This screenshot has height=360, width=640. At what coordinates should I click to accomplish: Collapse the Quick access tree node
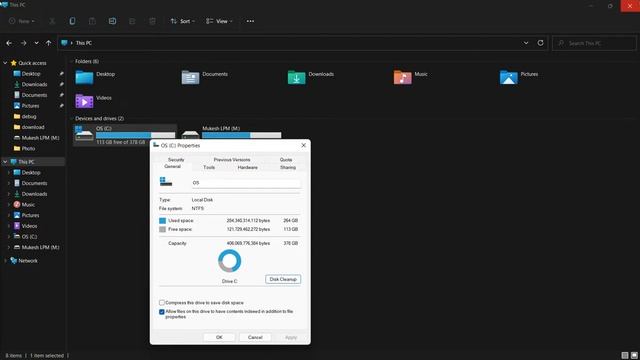[x=5, y=63]
